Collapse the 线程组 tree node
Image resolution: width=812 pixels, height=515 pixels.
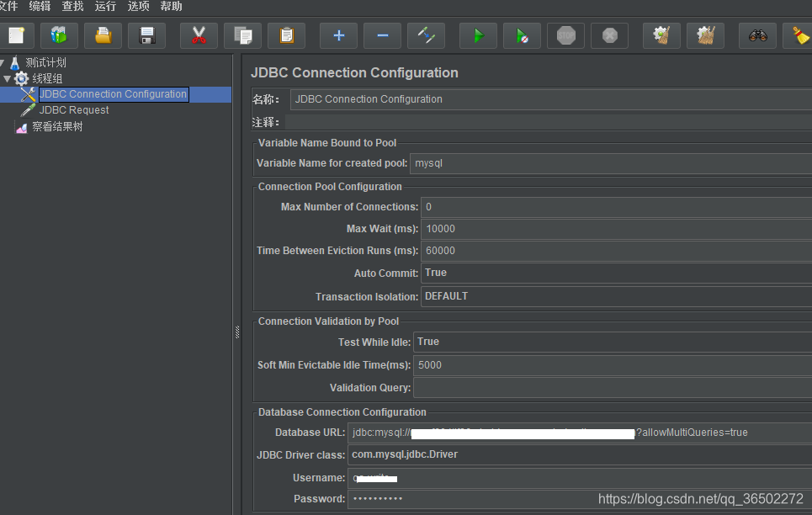(x=6, y=77)
